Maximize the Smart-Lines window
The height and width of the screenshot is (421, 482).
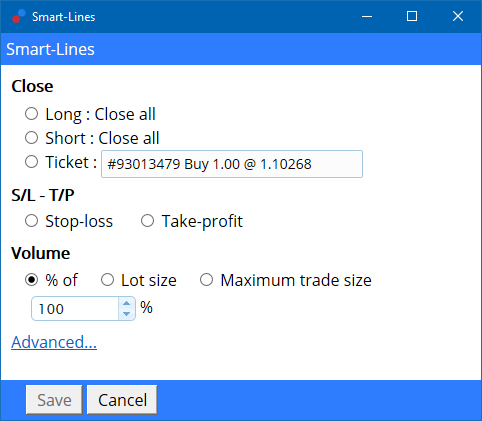tap(412, 16)
